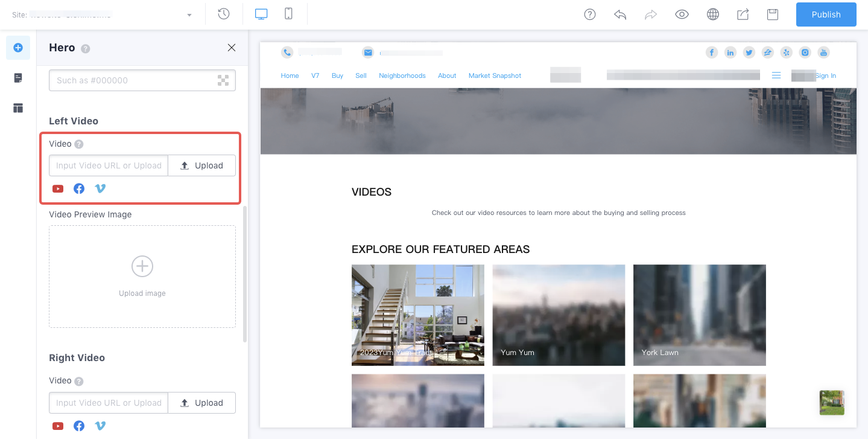Click the globe icon in the top toolbar
This screenshot has width=868, height=439.
tap(712, 14)
